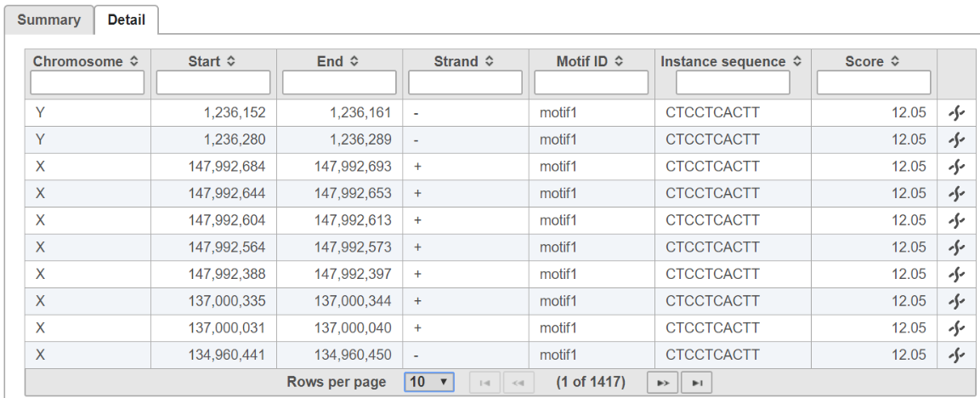Focus the Instance sequence filter field
The image size is (980, 398).
[733, 82]
